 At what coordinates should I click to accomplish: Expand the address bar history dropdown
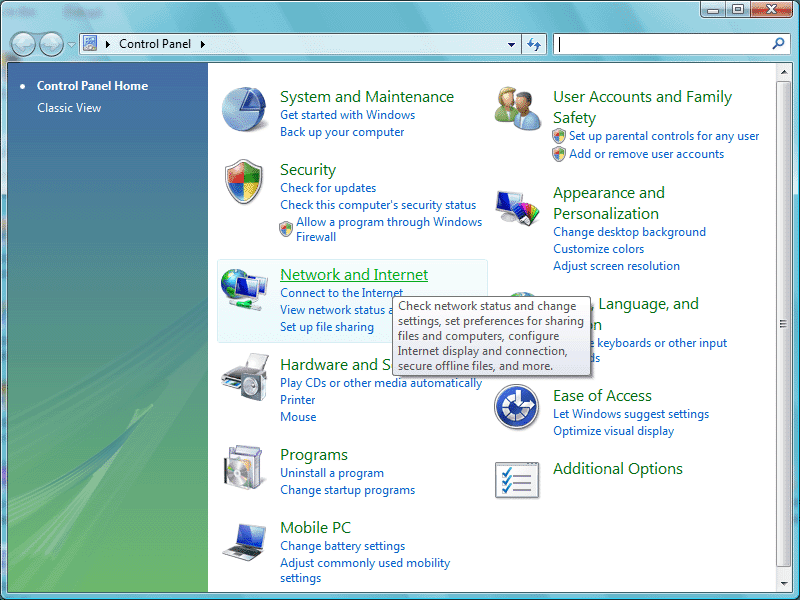tap(511, 44)
